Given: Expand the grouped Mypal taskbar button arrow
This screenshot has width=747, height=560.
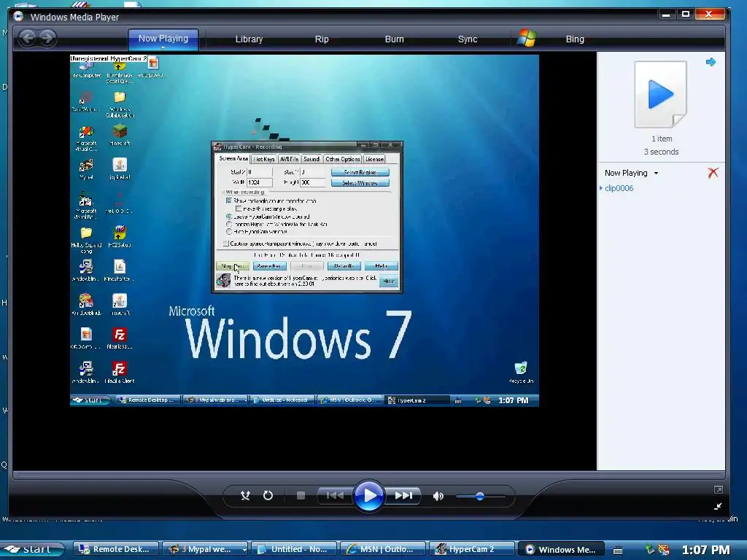Looking at the screenshot, I should [244, 550].
